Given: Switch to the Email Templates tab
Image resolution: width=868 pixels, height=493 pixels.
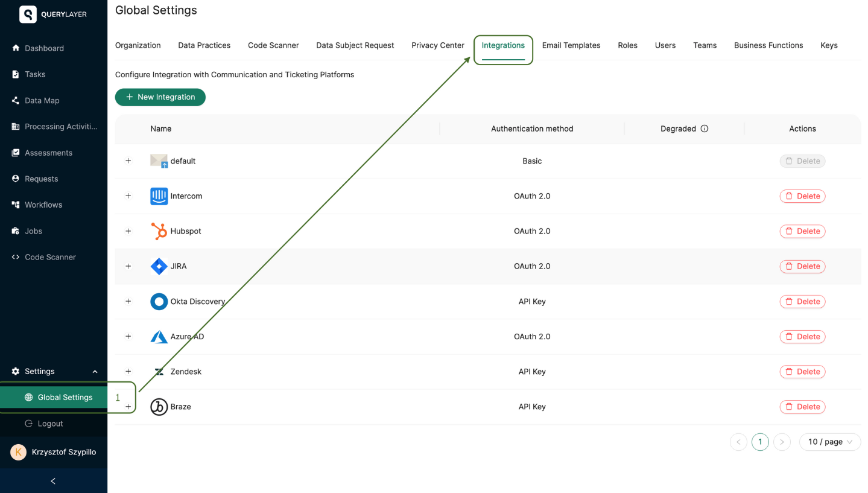Looking at the screenshot, I should click(x=571, y=45).
